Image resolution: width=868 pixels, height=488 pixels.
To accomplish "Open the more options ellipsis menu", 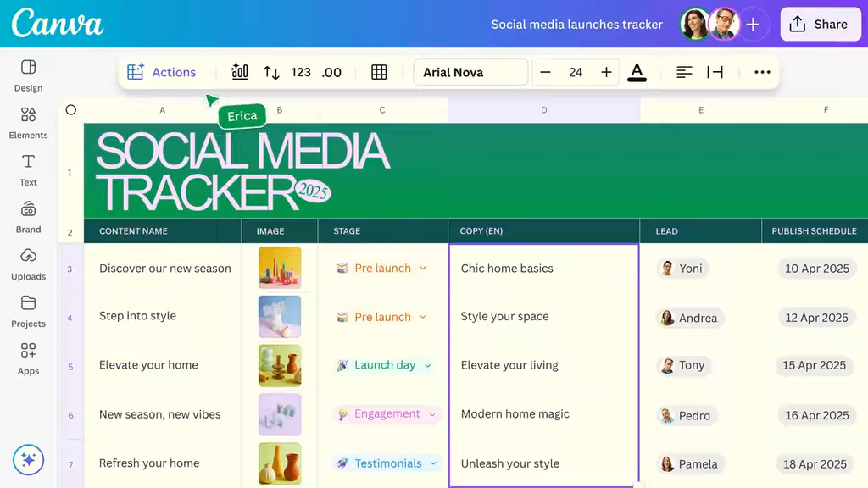I will point(762,73).
